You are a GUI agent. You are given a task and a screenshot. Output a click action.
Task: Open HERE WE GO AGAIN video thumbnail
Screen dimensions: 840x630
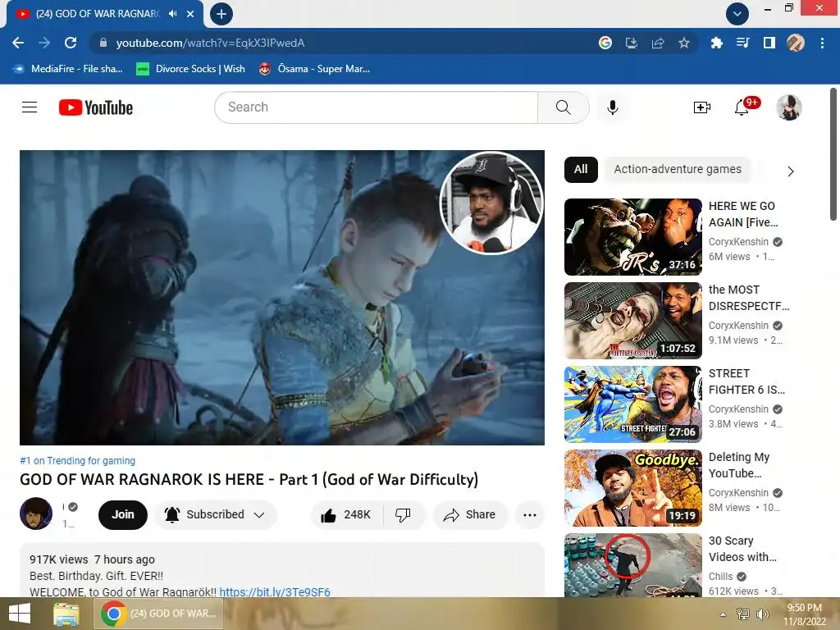(x=632, y=237)
